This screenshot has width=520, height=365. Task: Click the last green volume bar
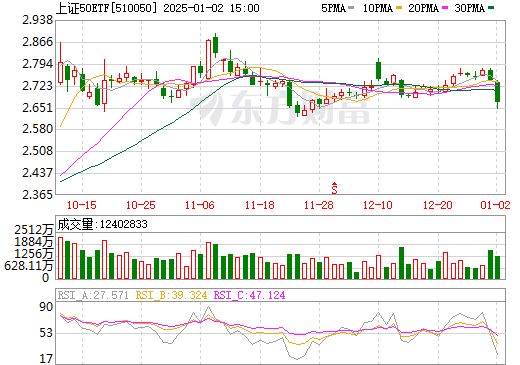[497, 267]
